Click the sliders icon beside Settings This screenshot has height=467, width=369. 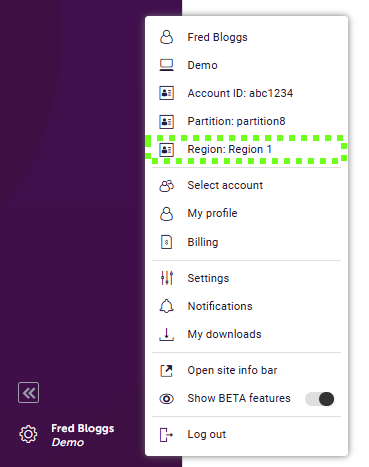pos(167,278)
